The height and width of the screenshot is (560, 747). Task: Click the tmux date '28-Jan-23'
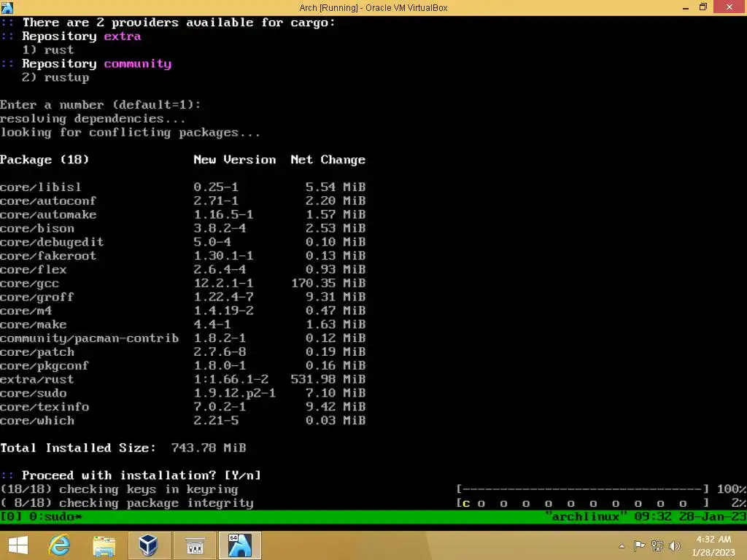(712, 517)
